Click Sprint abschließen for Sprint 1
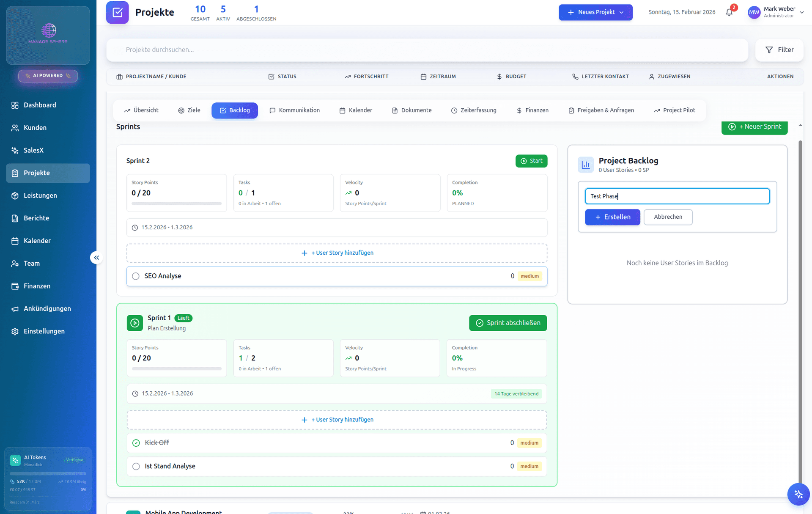Image resolution: width=812 pixels, height=514 pixels. coord(508,323)
